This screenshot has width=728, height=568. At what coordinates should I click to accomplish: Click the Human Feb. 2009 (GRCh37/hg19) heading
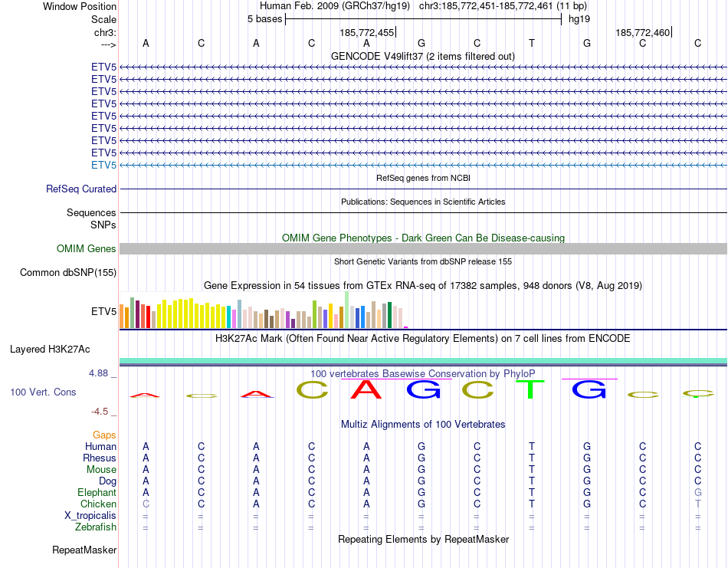point(335,6)
